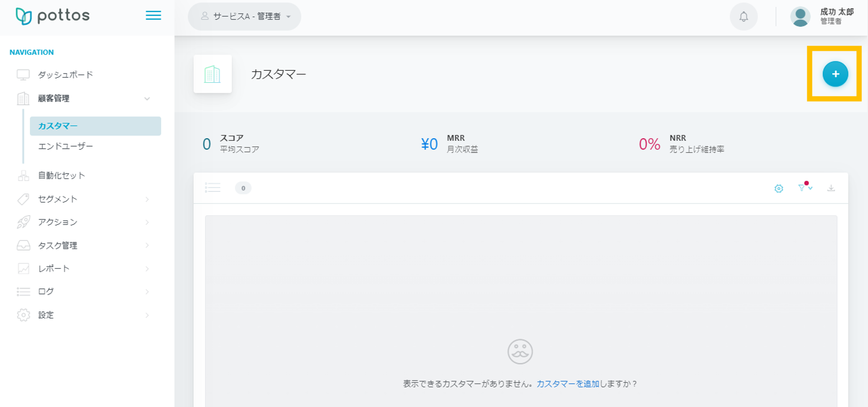Click the 顧客管理 building icon
This screenshot has width=868, height=407.
pyautogui.click(x=23, y=99)
